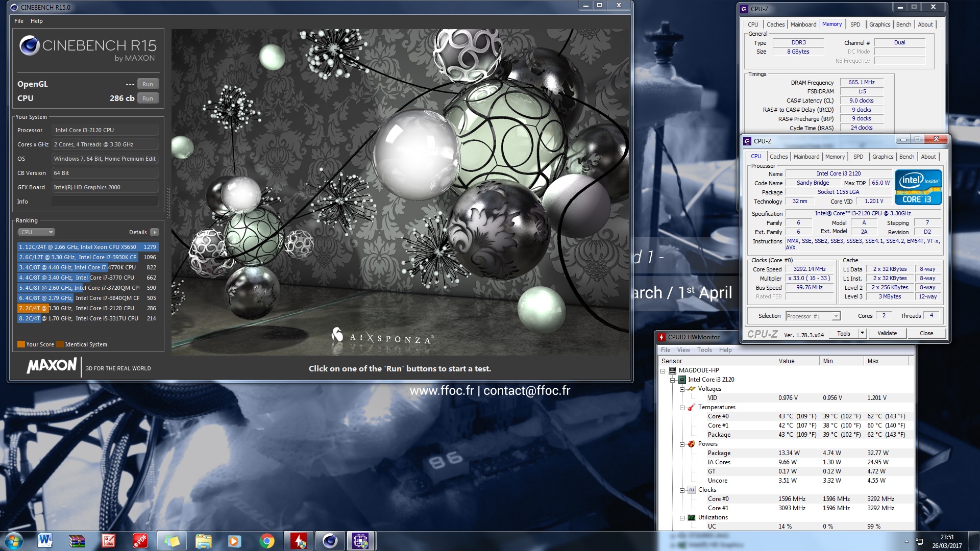Viewport: 980px width, 551px height.
Task: Launch WinRAR from the taskbar
Action: point(77,541)
